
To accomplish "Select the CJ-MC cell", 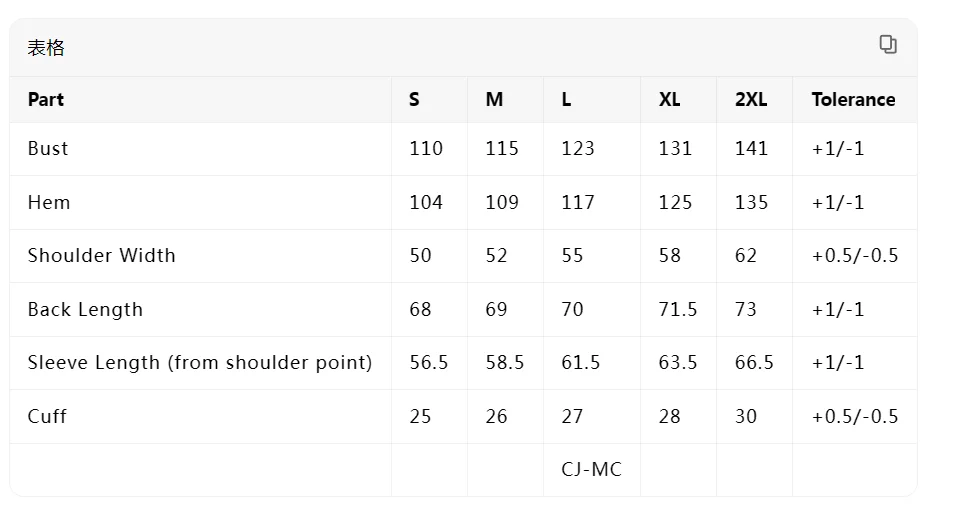I will pyautogui.click(x=591, y=470).
